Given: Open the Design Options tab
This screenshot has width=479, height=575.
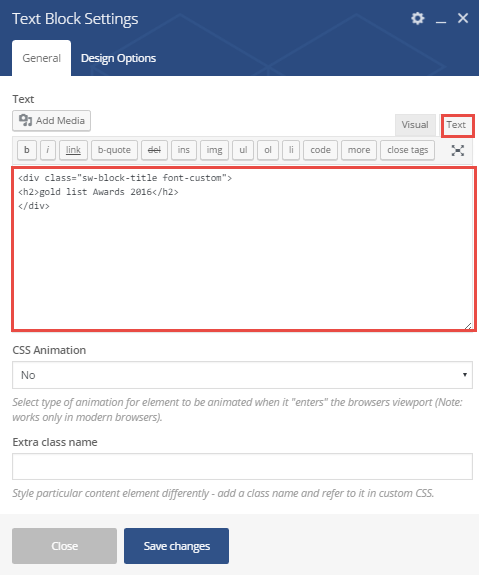Looking at the screenshot, I should pyautogui.click(x=118, y=58).
